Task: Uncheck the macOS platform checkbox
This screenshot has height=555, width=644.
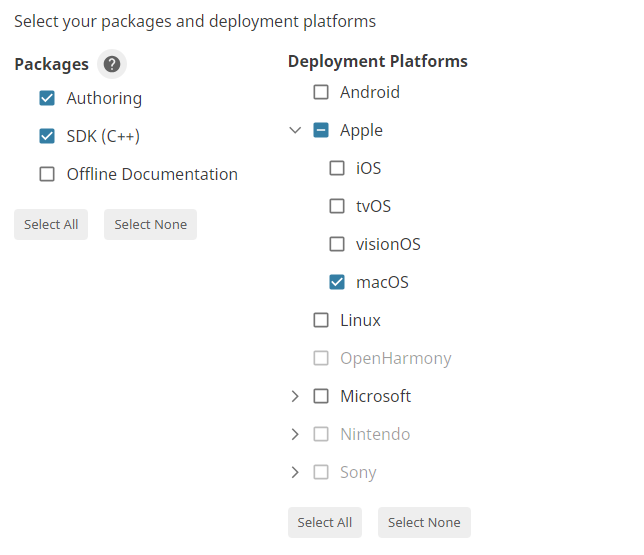Action: 337,282
